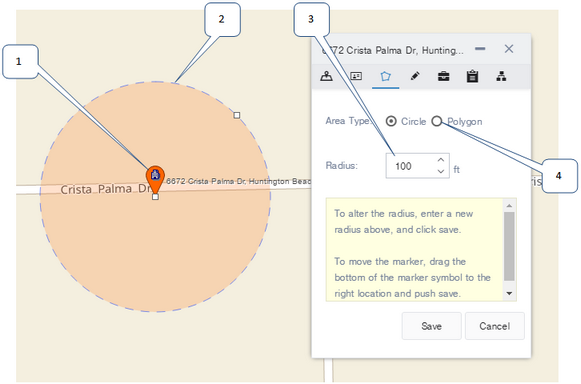Click the square handle below the marker
This screenshot has width=581, height=384.
click(x=155, y=196)
